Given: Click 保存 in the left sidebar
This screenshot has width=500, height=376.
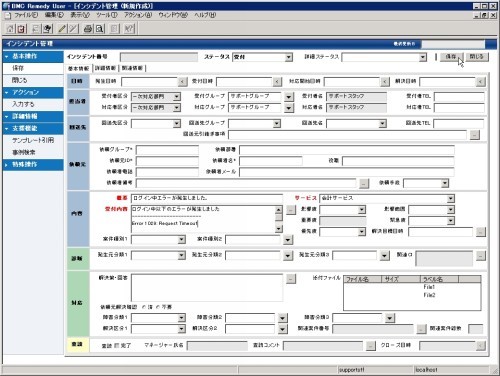Looking at the screenshot, I should coord(18,68).
